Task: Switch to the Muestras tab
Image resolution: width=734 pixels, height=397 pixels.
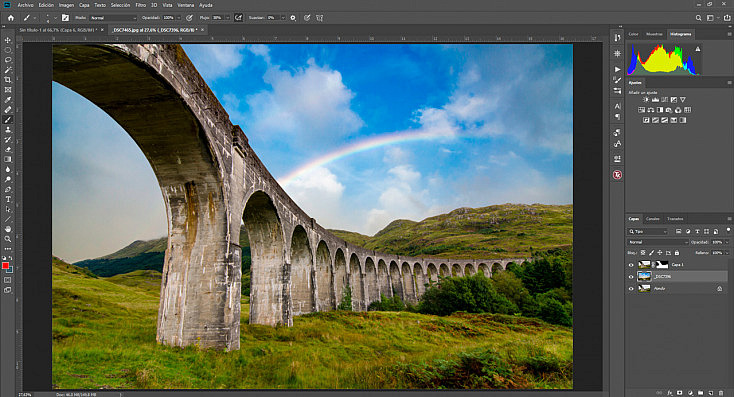Action: pyautogui.click(x=654, y=34)
